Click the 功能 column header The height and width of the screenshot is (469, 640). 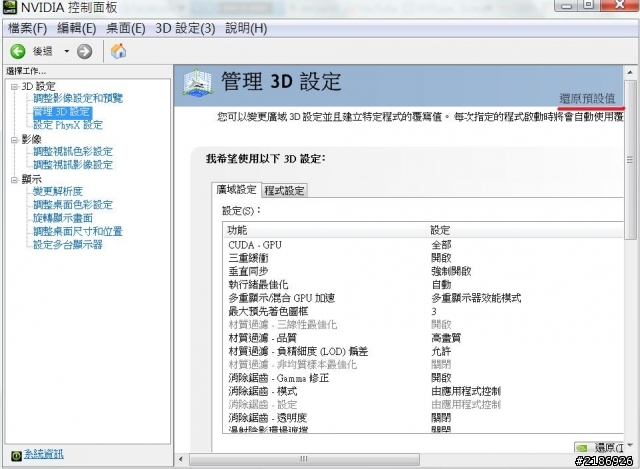click(324, 230)
